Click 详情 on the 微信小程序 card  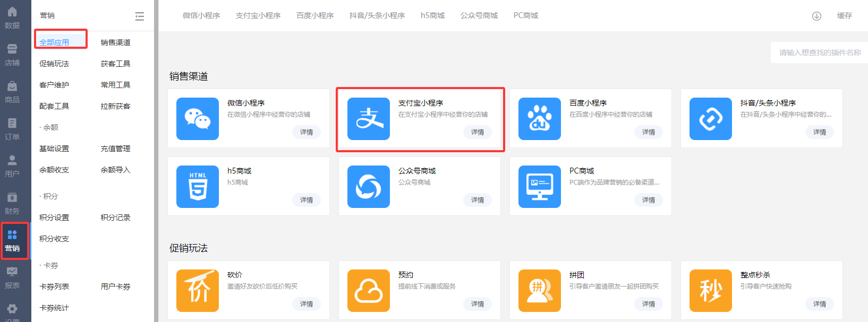[x=307, y=132]
